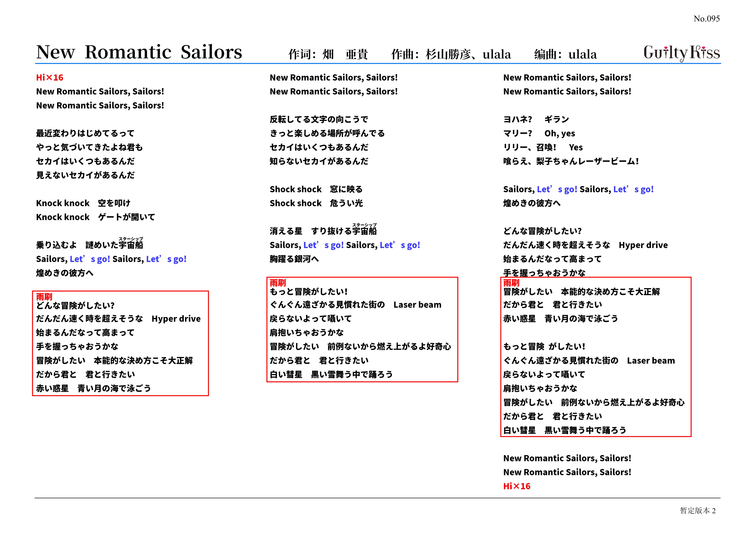Click the lyric line Shock shock 窓に映る
This screenshot has width=756, height=534.
[316, 189]
